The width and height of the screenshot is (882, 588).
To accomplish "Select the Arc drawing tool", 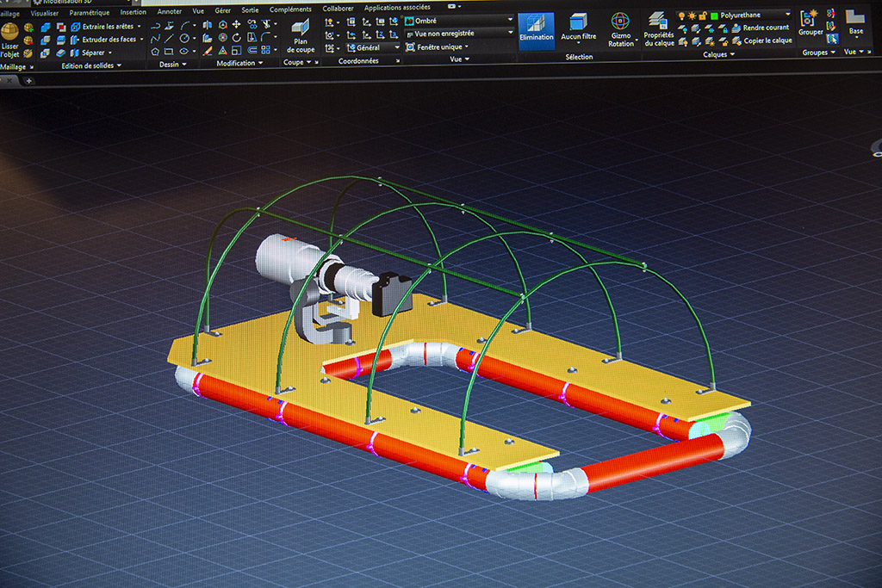I will (x=184, y=25).
